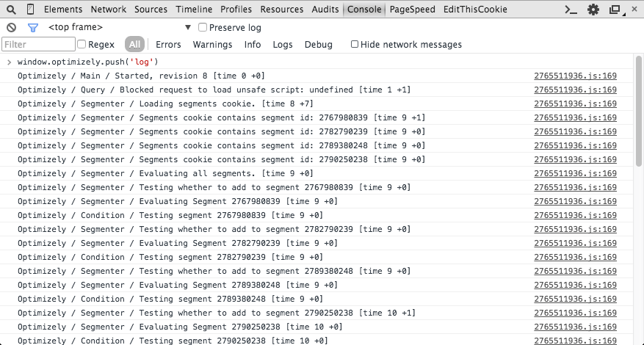The width and height of the screenshot is (644, 345).
Task: Close DevTools with the X icon
Action: point(633,10)
